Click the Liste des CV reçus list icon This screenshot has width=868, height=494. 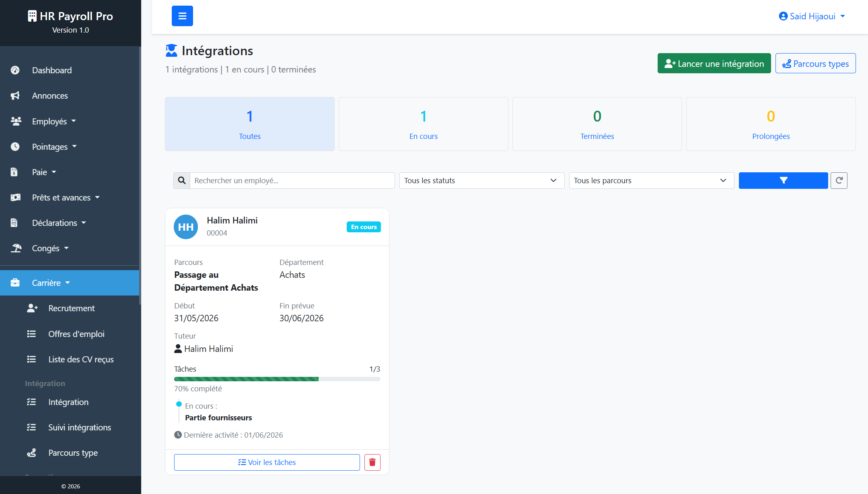click(x=31, y=359)
